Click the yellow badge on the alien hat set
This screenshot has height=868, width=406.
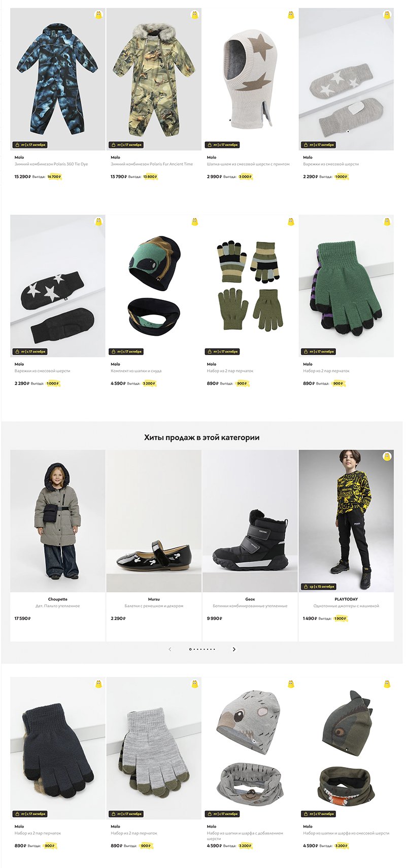coord(195,222)
